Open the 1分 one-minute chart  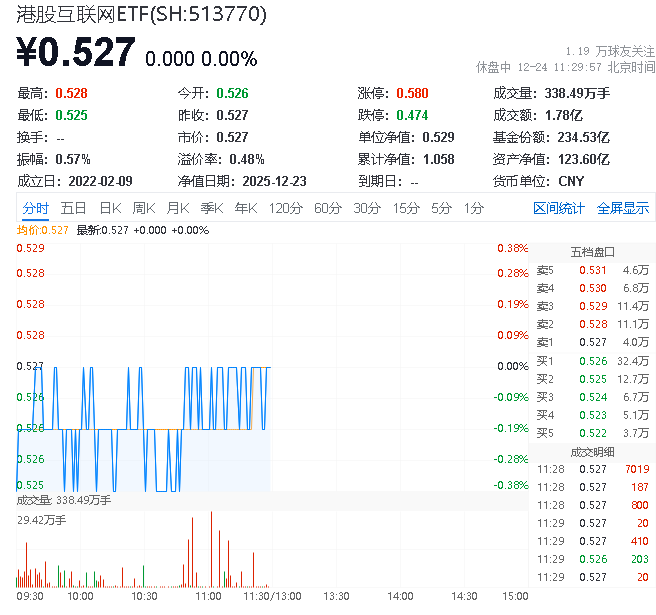pyautogui.click(x=473, y=208)
